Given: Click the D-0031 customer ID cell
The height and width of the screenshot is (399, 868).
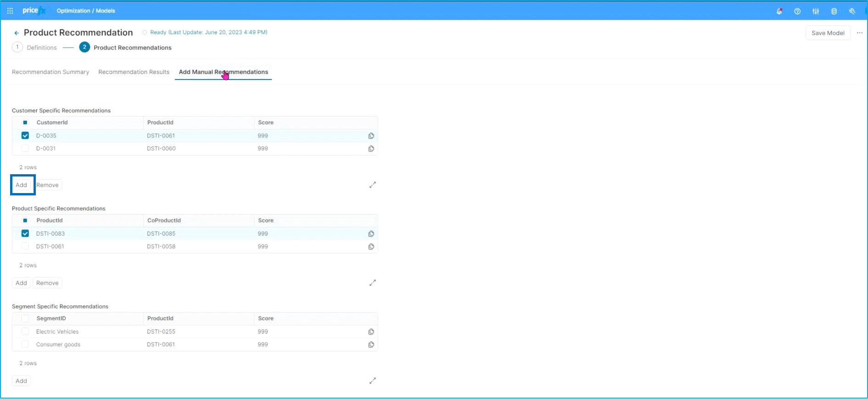Looking at the screenshot, I should 46,148.
